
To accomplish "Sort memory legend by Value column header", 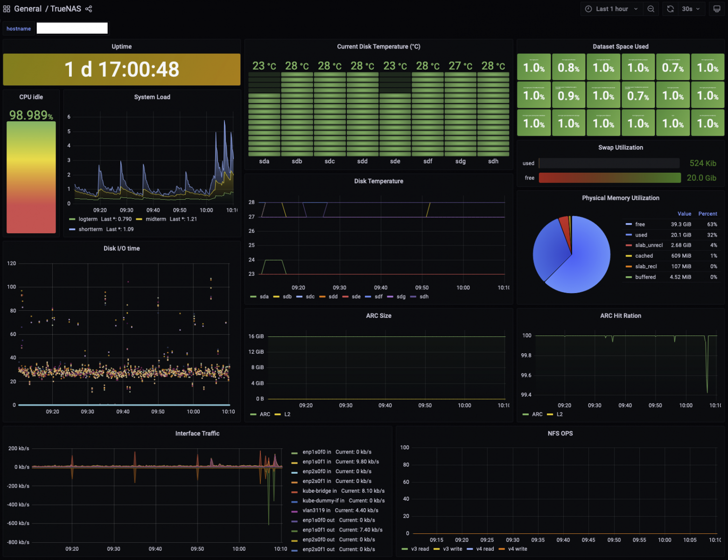I will [x=684, y=214].
